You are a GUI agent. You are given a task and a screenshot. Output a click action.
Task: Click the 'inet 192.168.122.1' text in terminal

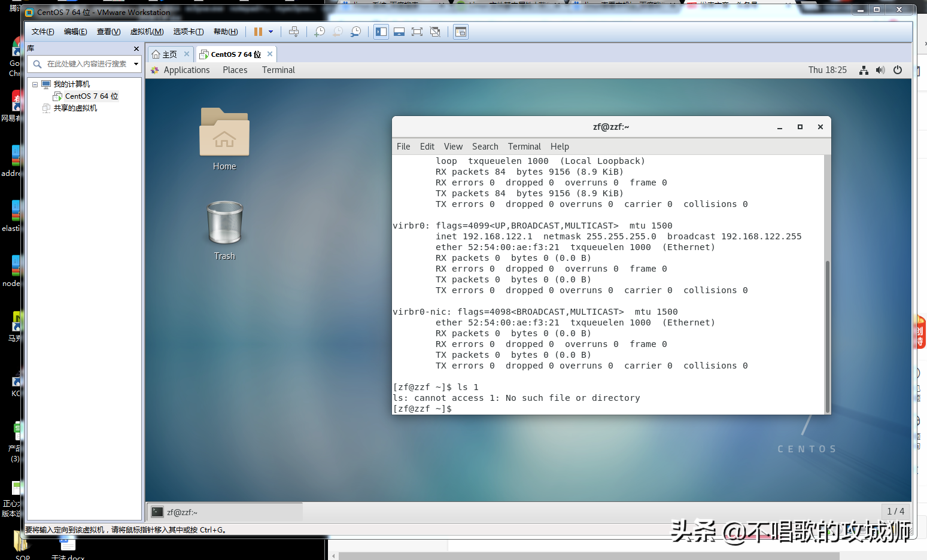coord(484,236)
